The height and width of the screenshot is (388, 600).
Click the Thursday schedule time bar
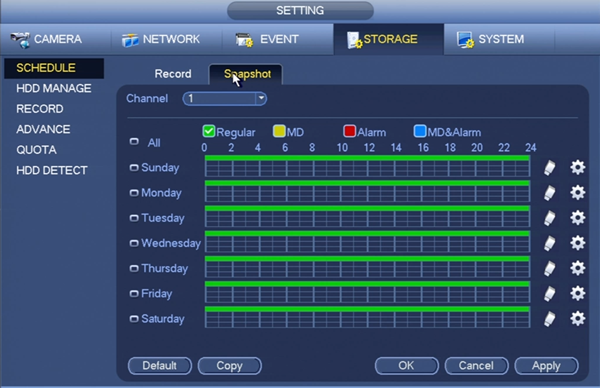(367, 267)
